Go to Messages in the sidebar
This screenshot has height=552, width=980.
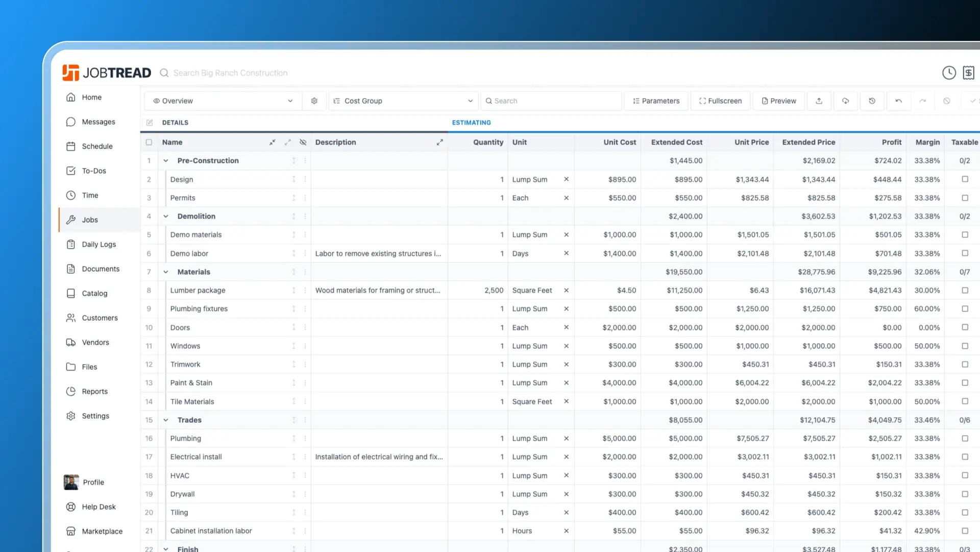point(100,122)
